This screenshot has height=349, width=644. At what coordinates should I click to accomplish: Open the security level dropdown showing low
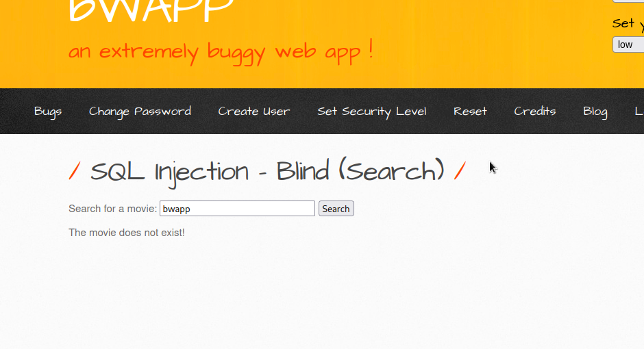[x=628, y=44]
